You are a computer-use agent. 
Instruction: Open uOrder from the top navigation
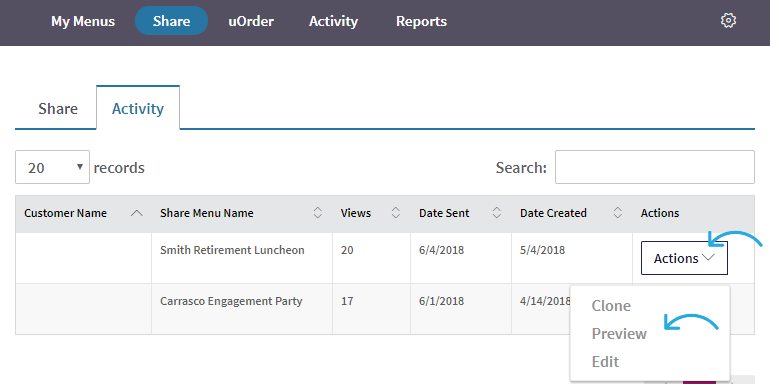pos(251,22)
